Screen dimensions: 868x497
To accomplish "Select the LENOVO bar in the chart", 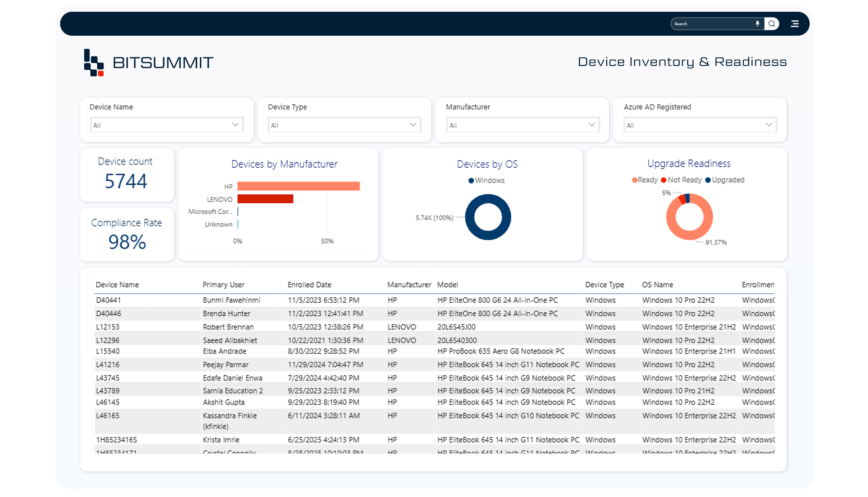I will 265,199.
